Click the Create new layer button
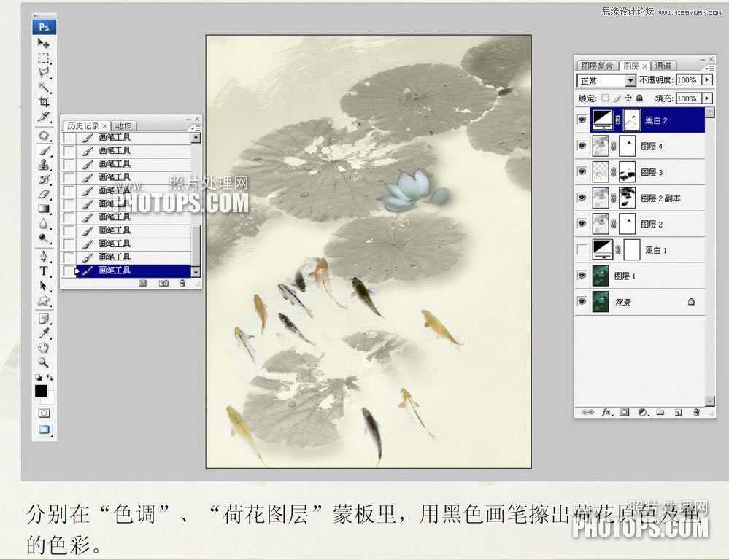The width and height of the screenshot is (729, 560). (x=678, y=413)
